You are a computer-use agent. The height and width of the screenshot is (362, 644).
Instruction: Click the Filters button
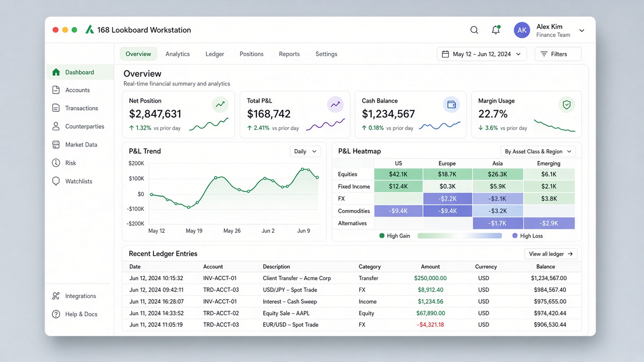tap(558, 54)
